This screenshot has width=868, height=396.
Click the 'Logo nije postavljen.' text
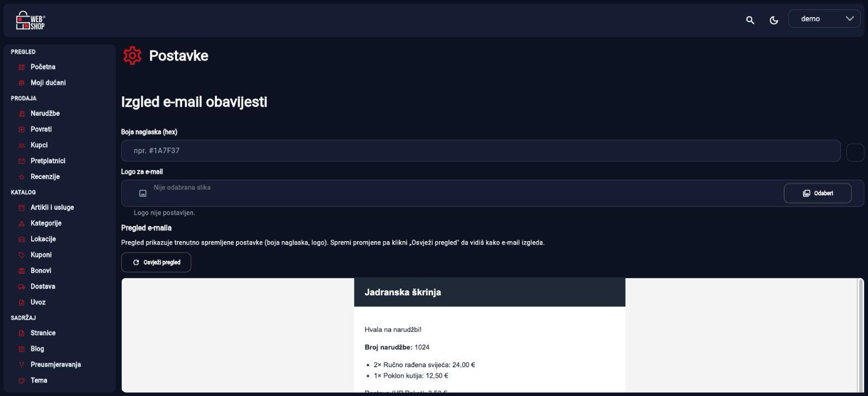[x=164, y=213]
